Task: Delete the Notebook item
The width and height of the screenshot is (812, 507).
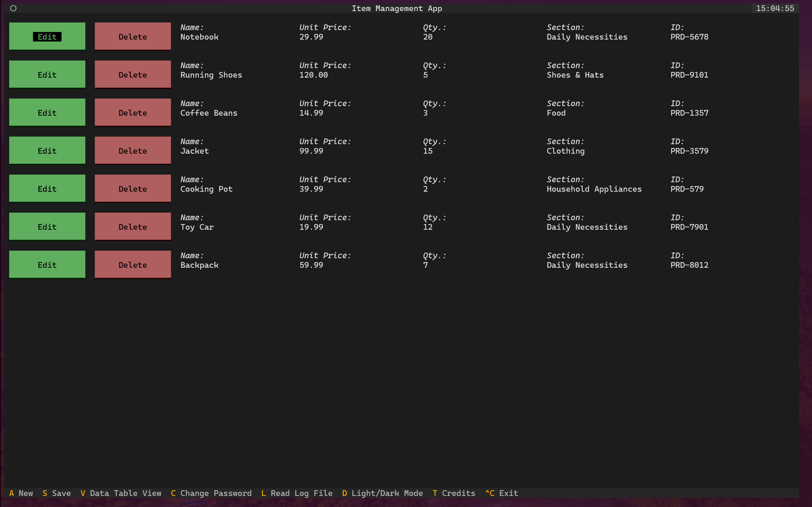Action: click(133, 36)
